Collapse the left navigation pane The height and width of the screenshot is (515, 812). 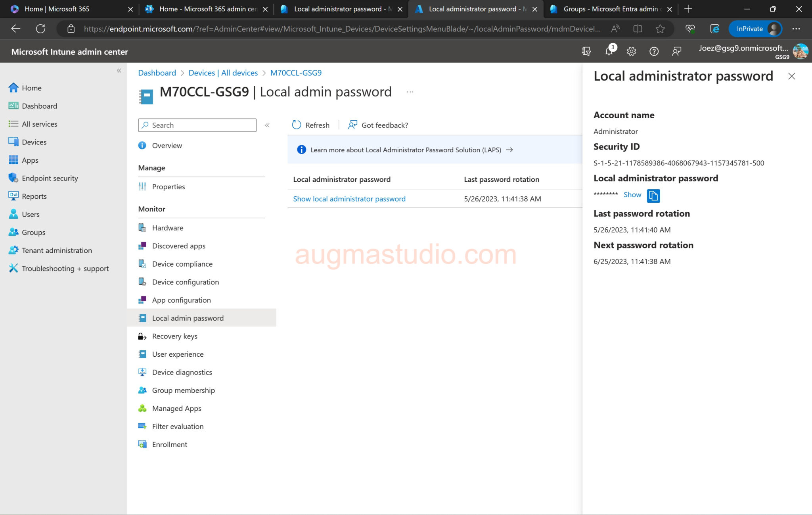click(119, 70)
